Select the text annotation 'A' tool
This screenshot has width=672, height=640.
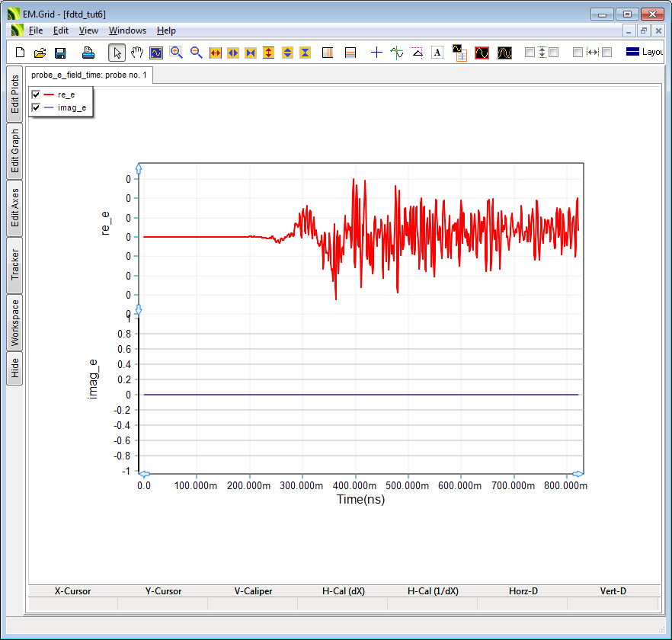(x=437, y=53)
